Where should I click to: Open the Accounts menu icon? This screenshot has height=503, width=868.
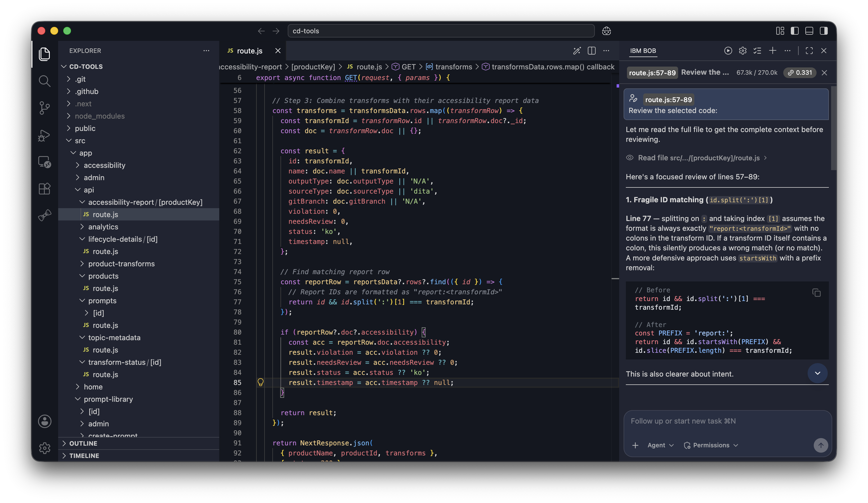(44, 421)
